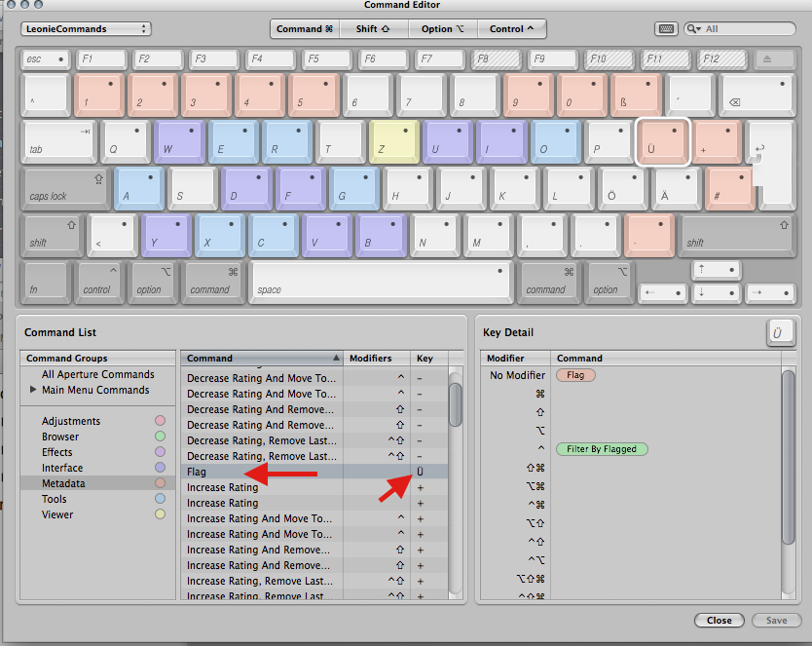812x646 pixels.
Task: Click the F8 function key
Action: pos(498,59)
